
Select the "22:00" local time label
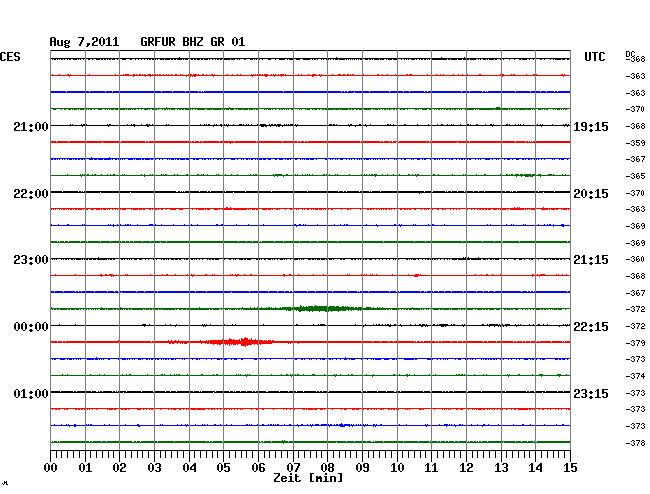click(x=31, y=194)
